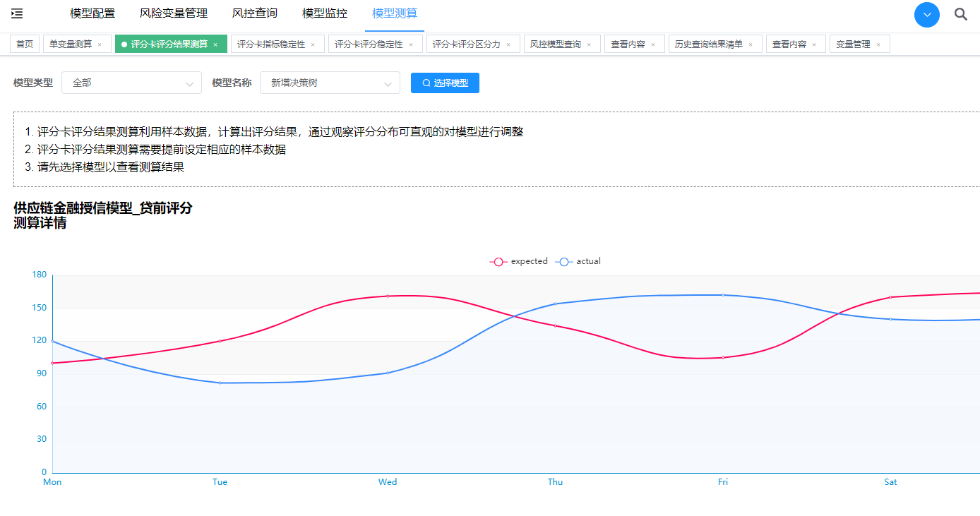The width and height of the screenshot is (980, 516).
Task: Close the 变量管理 tab
Action: (x=878, y=44)
